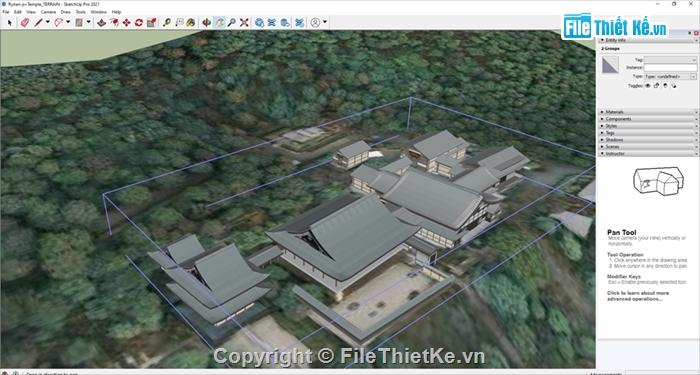Viewport: 700px width, 375px height.
Task: Toggle visibility eye in Entity Info
Action: coord(648,86)
